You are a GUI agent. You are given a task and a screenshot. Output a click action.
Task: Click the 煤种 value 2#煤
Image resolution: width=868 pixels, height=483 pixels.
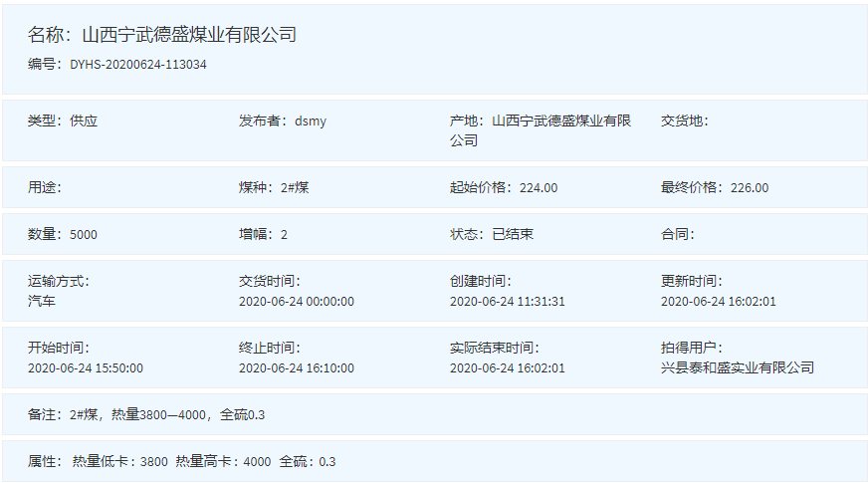pos(295,187)
